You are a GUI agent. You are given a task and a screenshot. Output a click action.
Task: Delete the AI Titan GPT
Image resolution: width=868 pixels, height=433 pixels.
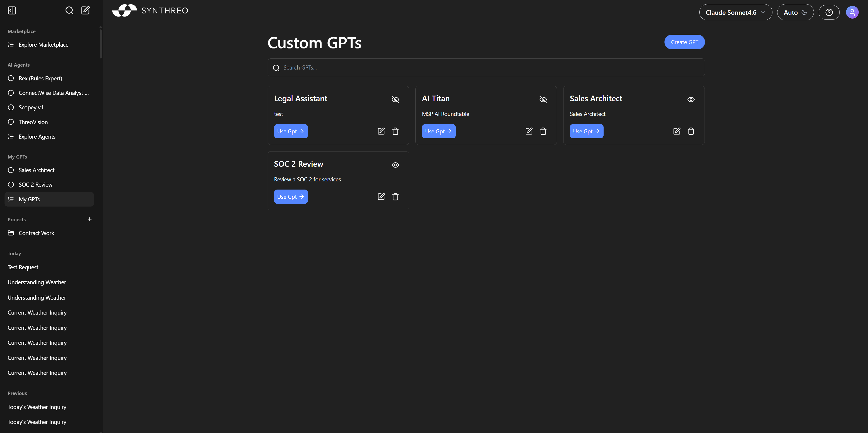coord(543,131)
